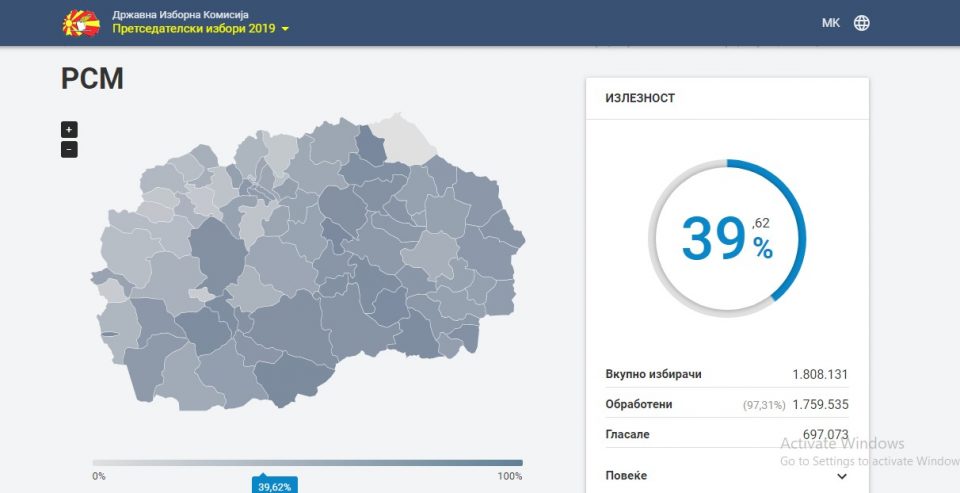
Task: Click the Гласале label
Action: 628,435
